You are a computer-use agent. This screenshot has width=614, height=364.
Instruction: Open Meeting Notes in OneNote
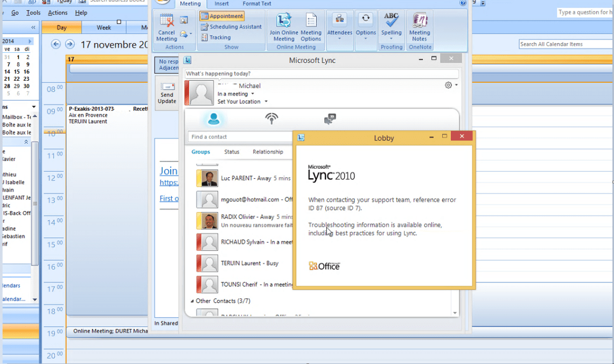pyautogui.click(x=419, y=26)
